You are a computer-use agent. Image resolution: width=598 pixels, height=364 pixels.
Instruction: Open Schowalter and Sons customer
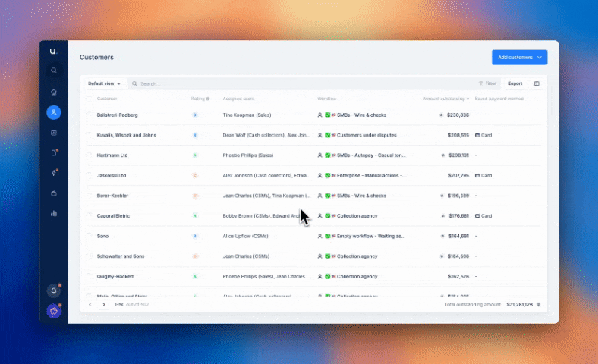point(121,256)
